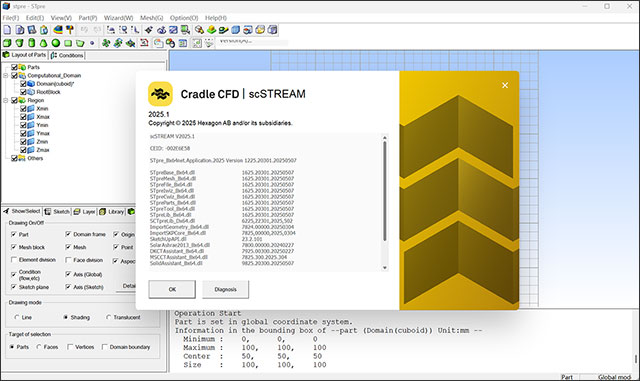Switch to the Library tab

click(x=112, y=212)
